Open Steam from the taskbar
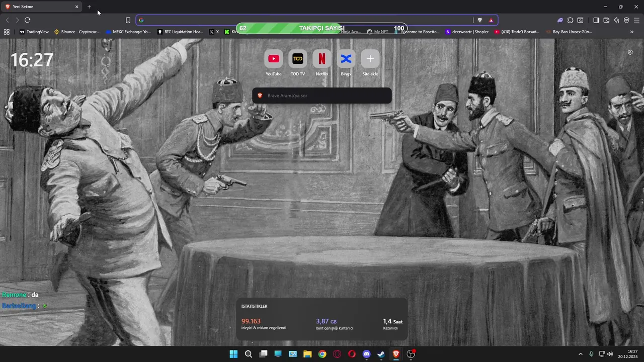 381,354
